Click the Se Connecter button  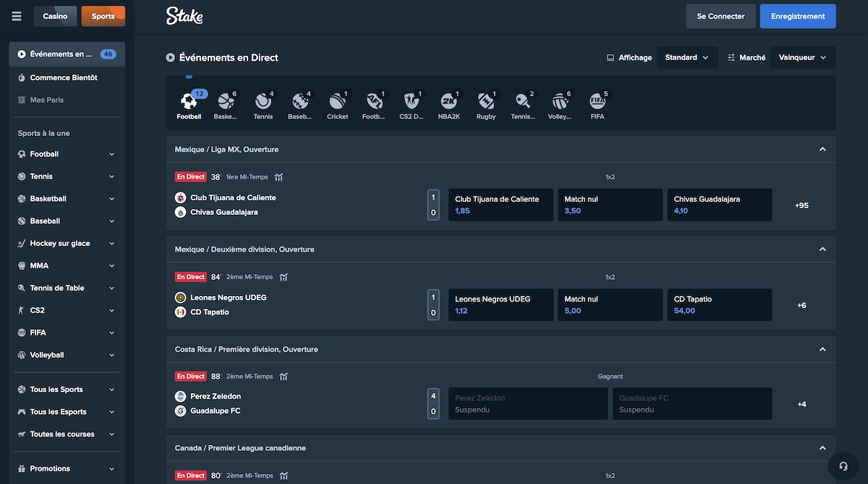pyautogui.click(x=720, y=16)
